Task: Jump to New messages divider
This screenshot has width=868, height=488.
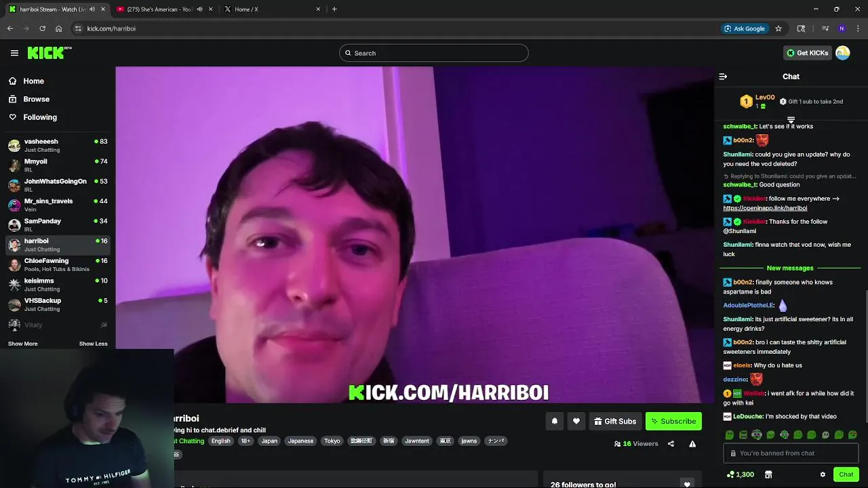Action: [790, 268]
